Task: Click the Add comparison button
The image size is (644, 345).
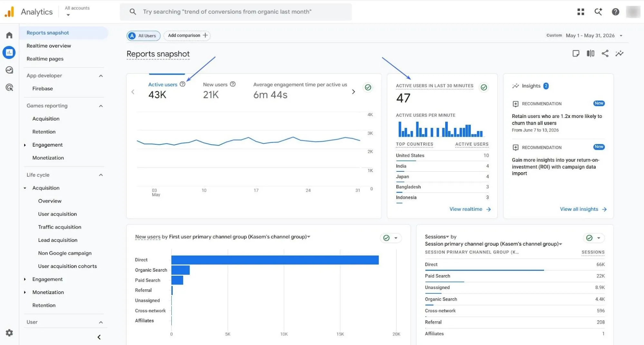Action: (x=187, y=35)
